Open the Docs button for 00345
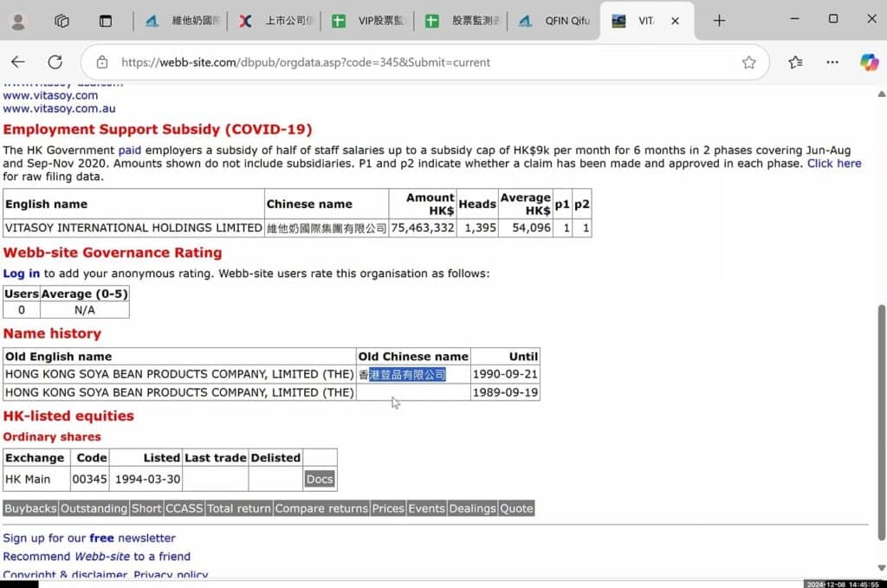The height and width of the screenshot is (588, 887). coord(319,479)
